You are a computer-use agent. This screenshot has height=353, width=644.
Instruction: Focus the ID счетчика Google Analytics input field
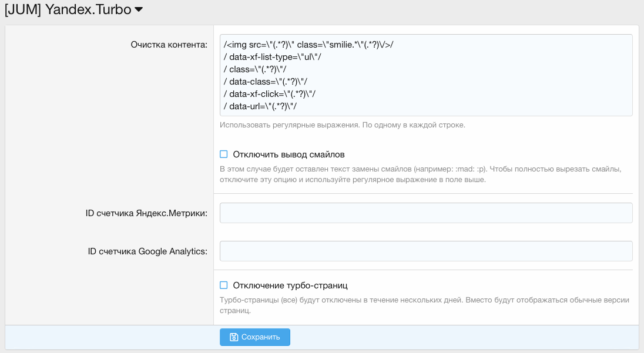(x=425, y=251)
